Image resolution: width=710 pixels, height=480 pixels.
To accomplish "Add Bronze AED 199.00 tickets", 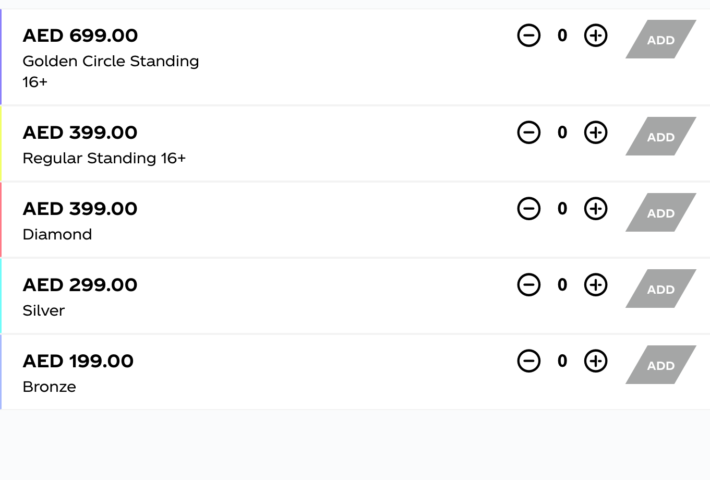I will tap(661, 365).
